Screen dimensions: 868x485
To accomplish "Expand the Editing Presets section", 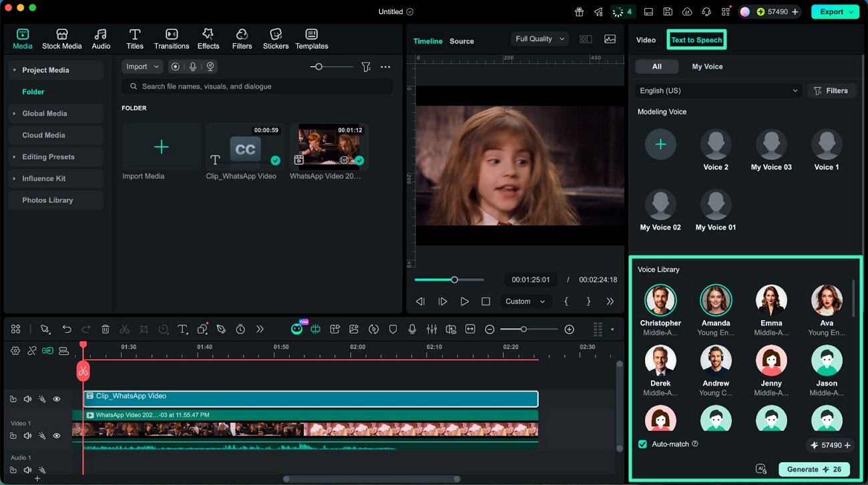I will [x=15, y=157].
